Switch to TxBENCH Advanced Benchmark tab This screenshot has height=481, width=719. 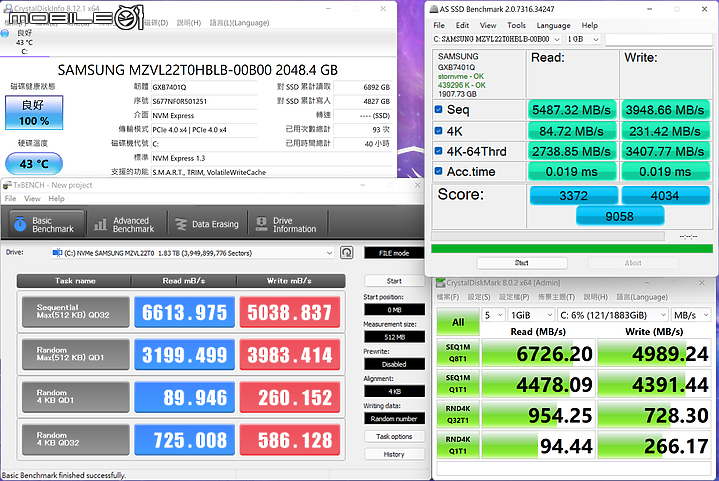[125, 224]
